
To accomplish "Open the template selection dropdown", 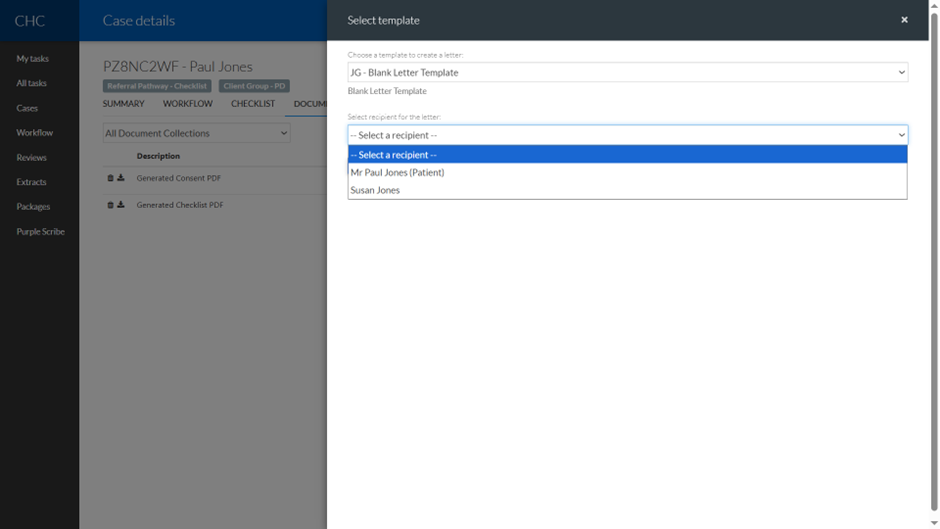I will [x=627, y=73].
